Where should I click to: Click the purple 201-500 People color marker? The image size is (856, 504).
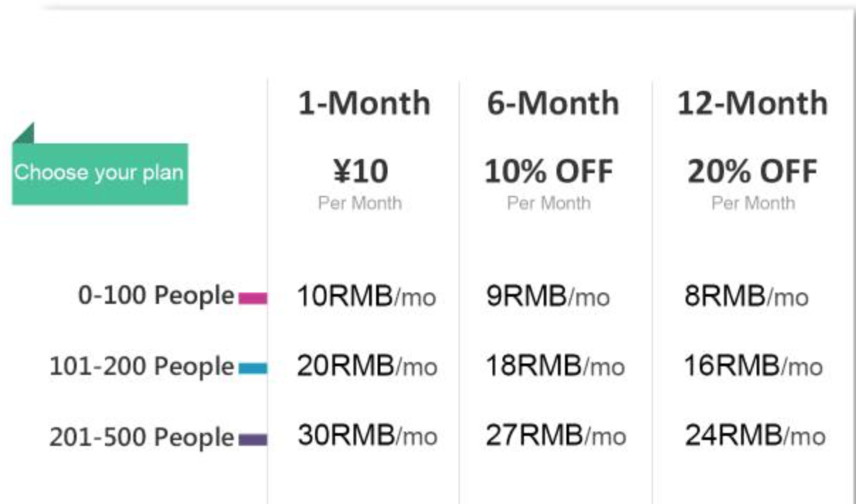pos(253,439)
